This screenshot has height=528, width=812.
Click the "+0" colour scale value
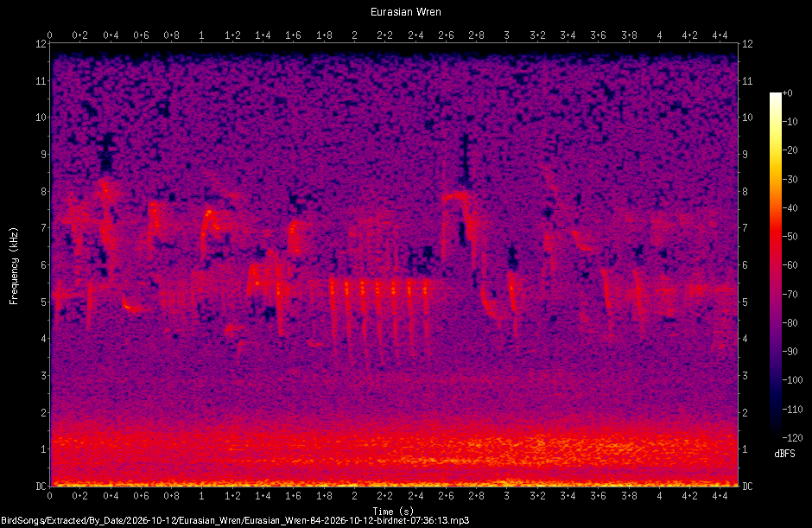point(787,93)
